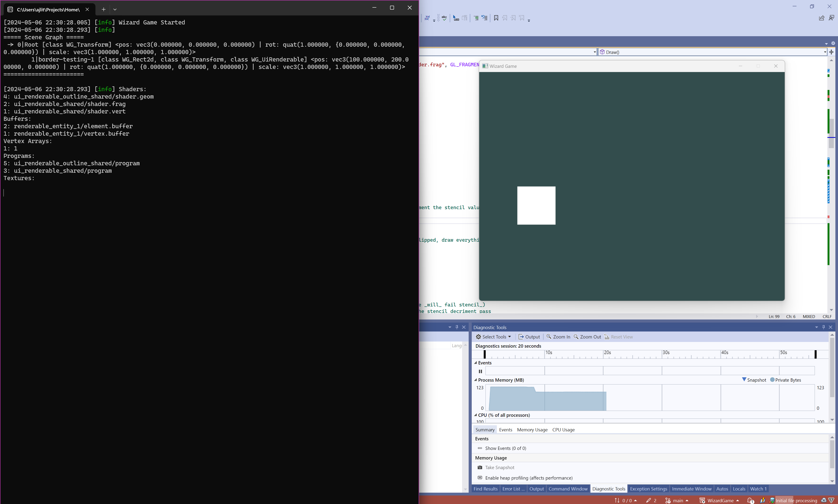Click the Output button in Diagnostic Tools
Image resolution: width=838 pixels, height=504 pixels.
pos(529,337)
